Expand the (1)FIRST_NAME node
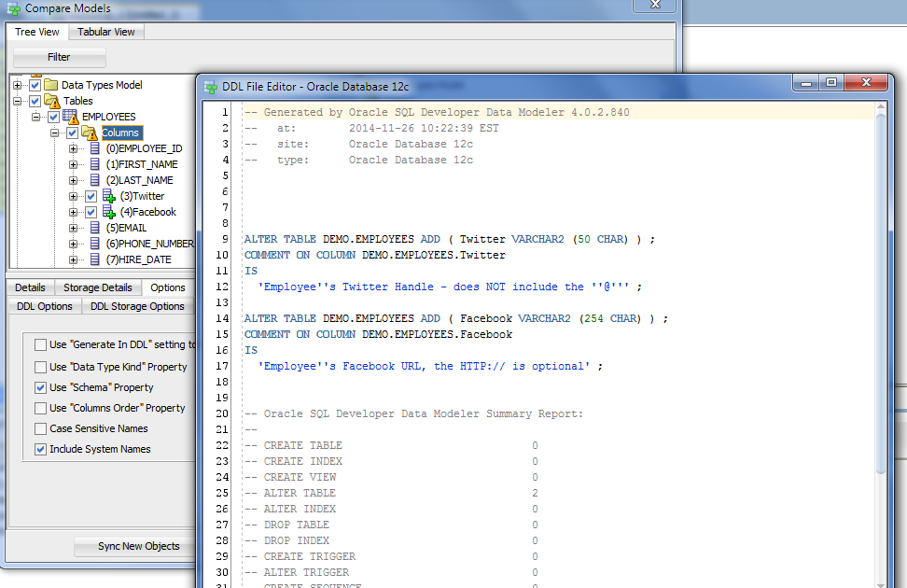The width and height of the screenshot is (907, 588). [73, 164]
